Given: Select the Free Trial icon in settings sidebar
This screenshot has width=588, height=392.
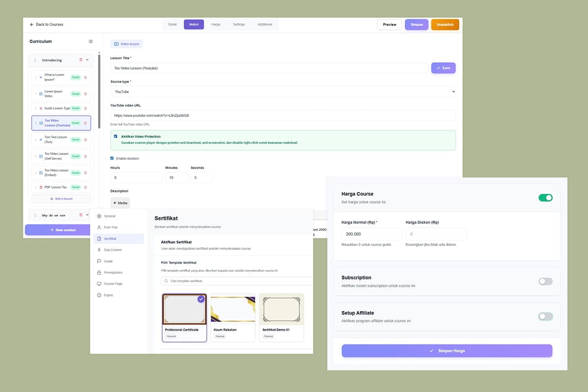Looking at the screenshot, I should tap(99, 227).
